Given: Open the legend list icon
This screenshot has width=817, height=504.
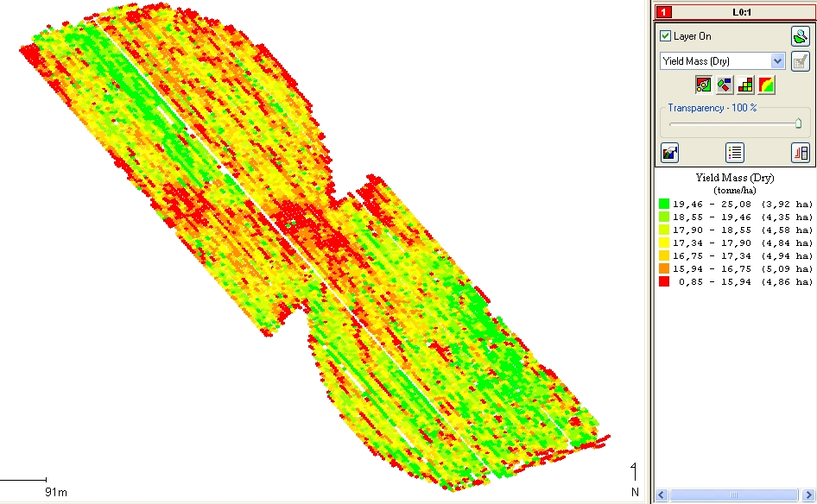Looking at the screenshot, I should coord(735,153).
